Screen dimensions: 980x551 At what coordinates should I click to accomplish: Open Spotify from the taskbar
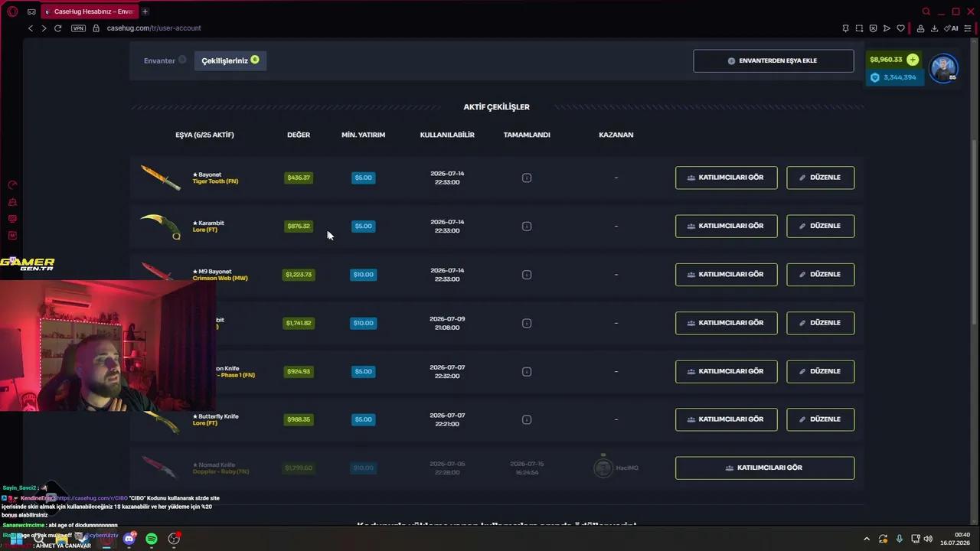(x=152, y=539)
